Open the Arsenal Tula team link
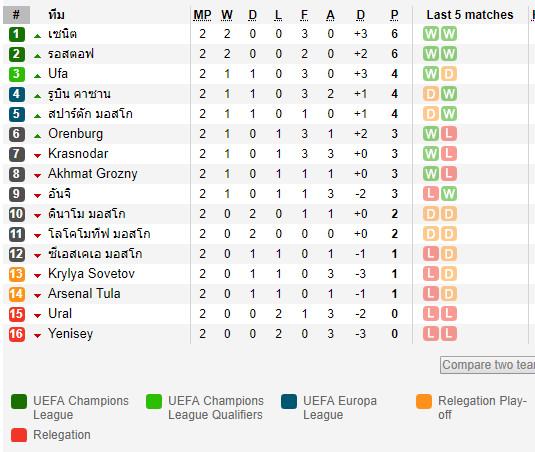Viewport: 535px width, 452px height. coord(84,294)
